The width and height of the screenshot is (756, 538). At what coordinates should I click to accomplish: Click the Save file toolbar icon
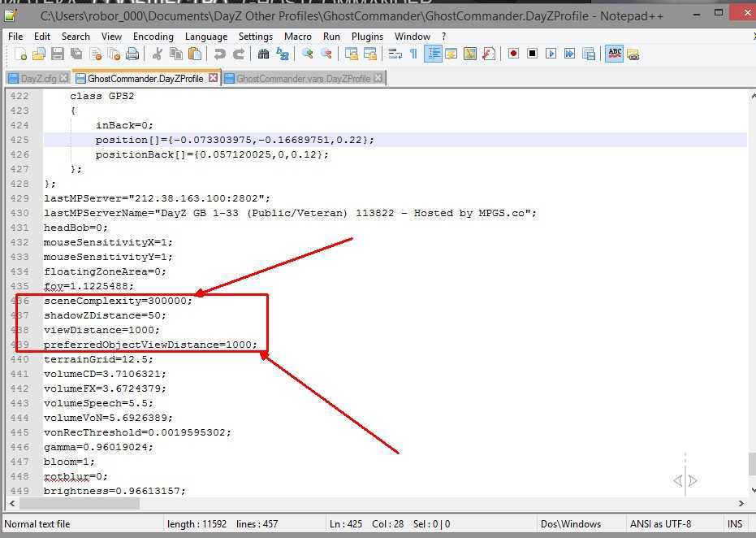tap(58, 54)
